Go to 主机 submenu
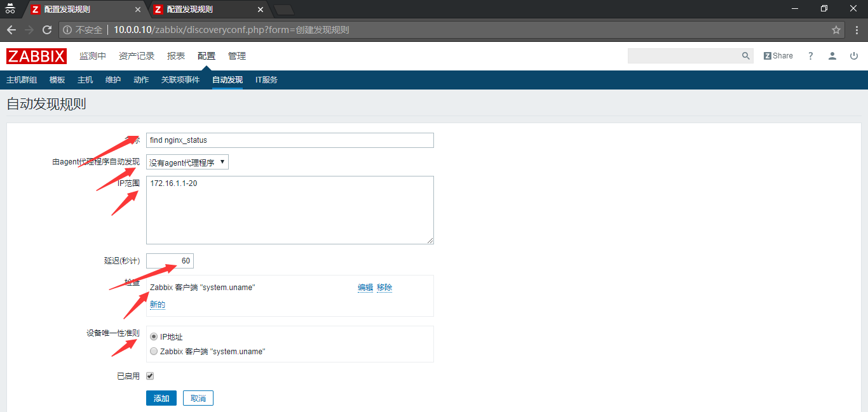The height and width of the screenshot is (412, 868). 85,80
